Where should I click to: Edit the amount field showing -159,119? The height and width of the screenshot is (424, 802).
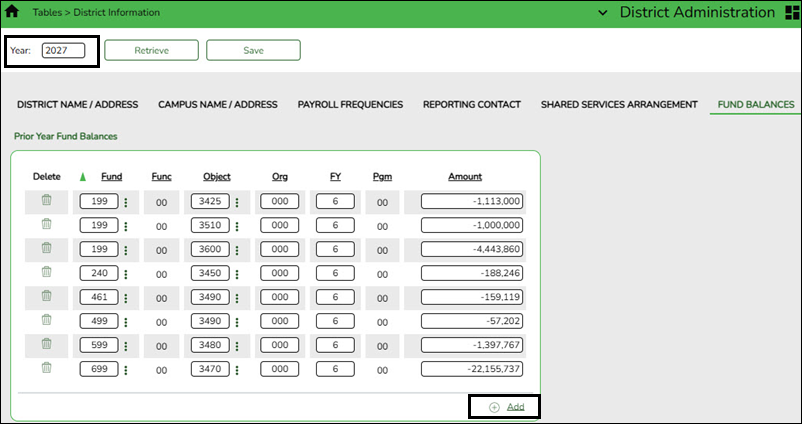[x=472, y=297]
